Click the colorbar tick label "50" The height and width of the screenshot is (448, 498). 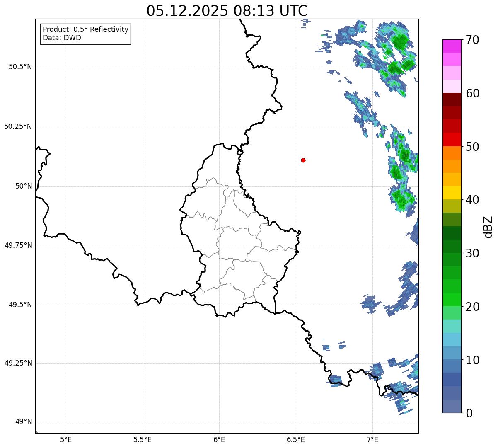pyautogui.click(x=473, y=147)
